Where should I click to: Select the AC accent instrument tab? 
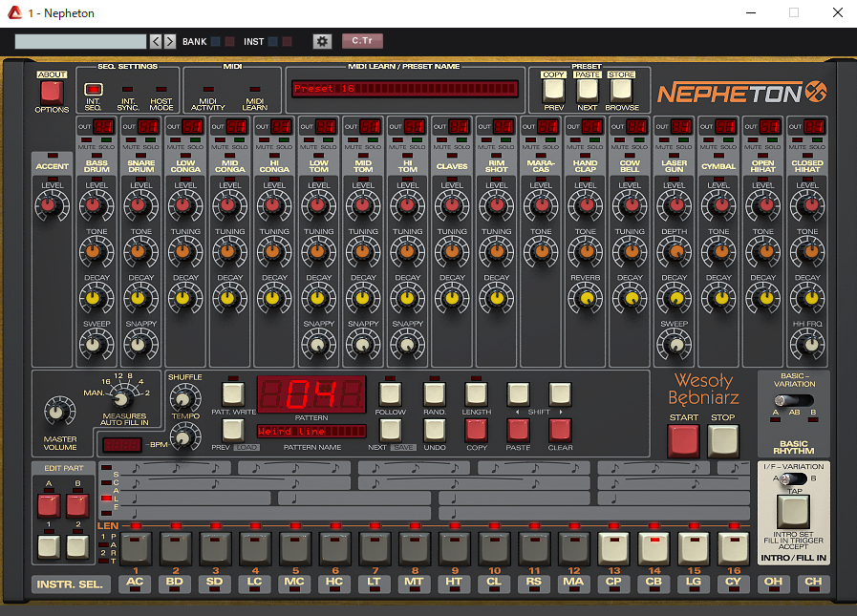point(135,583)
